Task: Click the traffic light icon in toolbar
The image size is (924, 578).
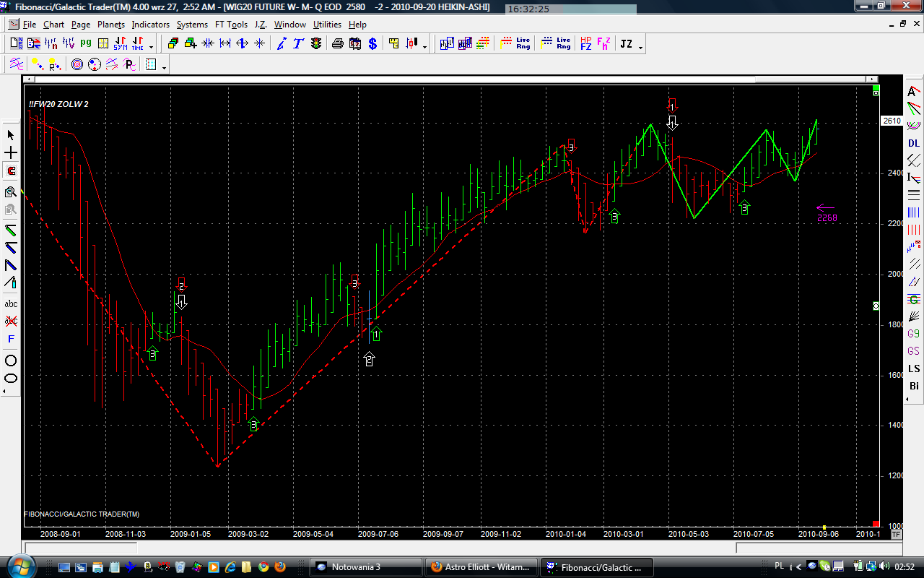Action: [x=316, y=44]
